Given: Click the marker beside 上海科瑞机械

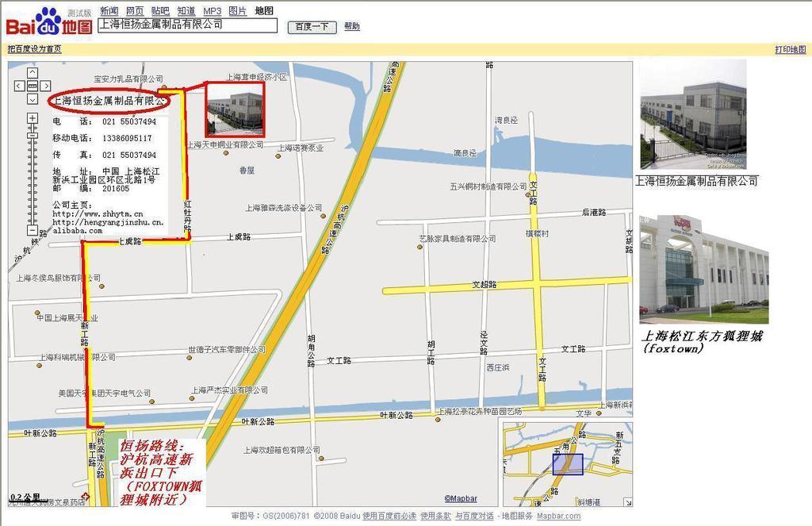Looking at the screenshot, I should [40, 366].
